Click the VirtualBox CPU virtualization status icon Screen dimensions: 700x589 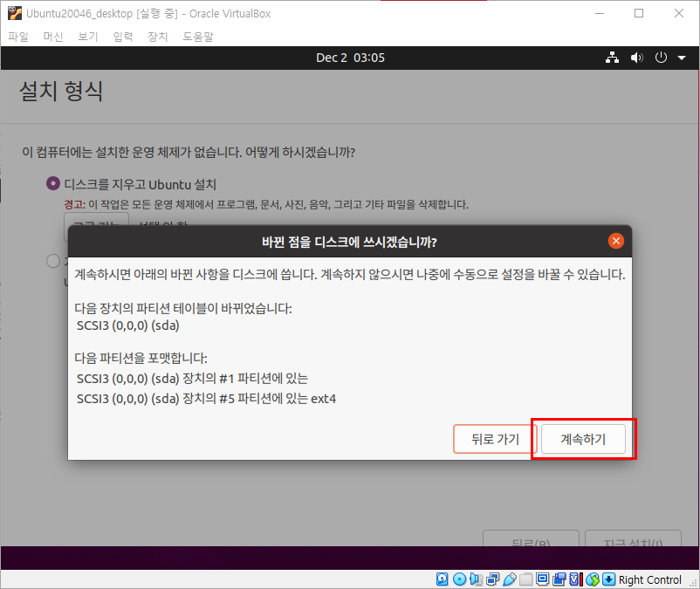[x=575, y=579]
